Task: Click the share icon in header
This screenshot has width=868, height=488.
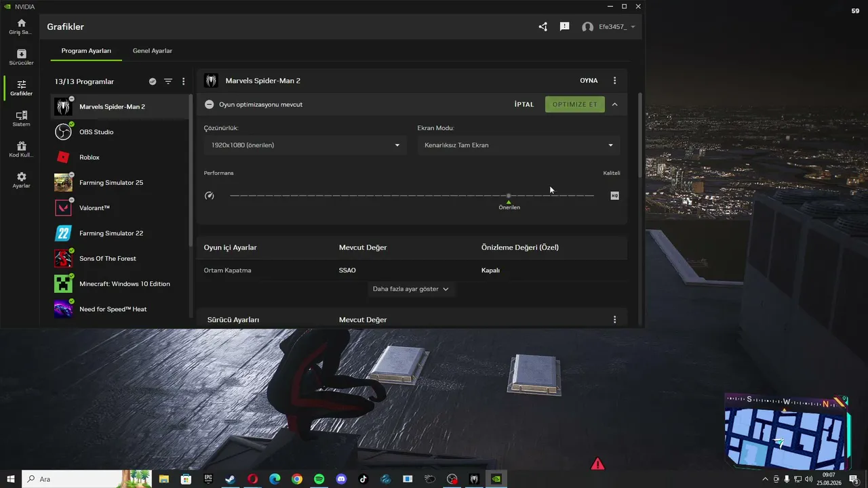Action: click(542, 26)
